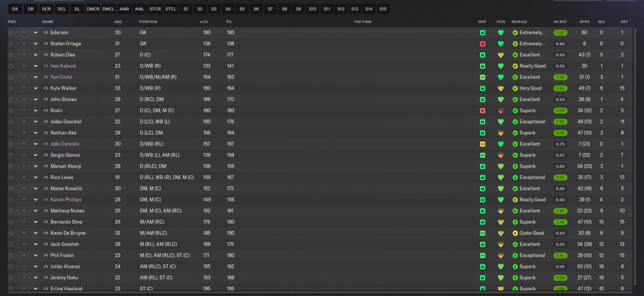
Task: Sort the table by the CA column header
Action: point(204,22)
